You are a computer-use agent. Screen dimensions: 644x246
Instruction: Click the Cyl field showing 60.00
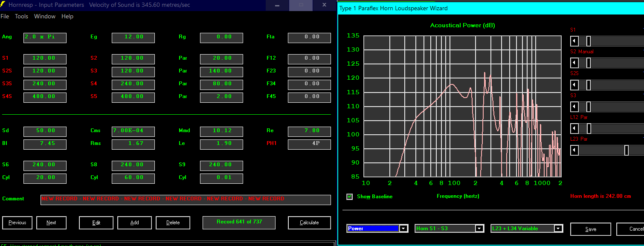point(133,178)
